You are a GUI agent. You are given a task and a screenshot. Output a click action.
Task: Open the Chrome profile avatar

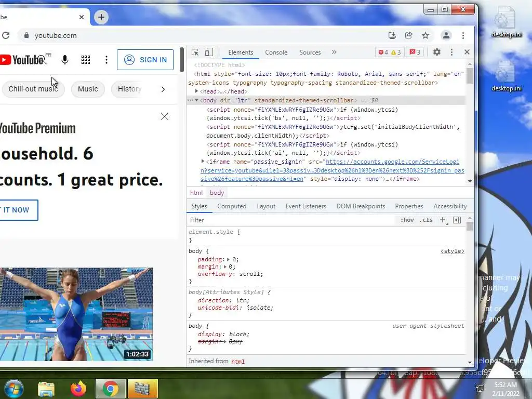pos(446,35)
